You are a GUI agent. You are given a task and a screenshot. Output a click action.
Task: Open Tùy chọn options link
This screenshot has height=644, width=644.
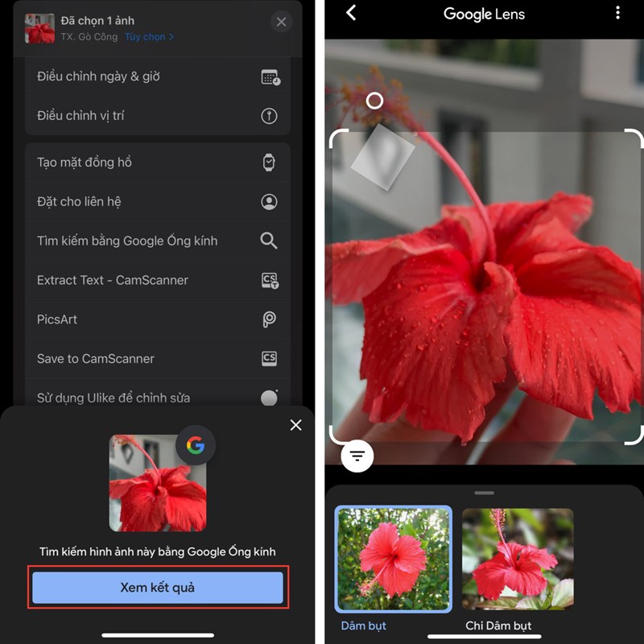(149, 37)
